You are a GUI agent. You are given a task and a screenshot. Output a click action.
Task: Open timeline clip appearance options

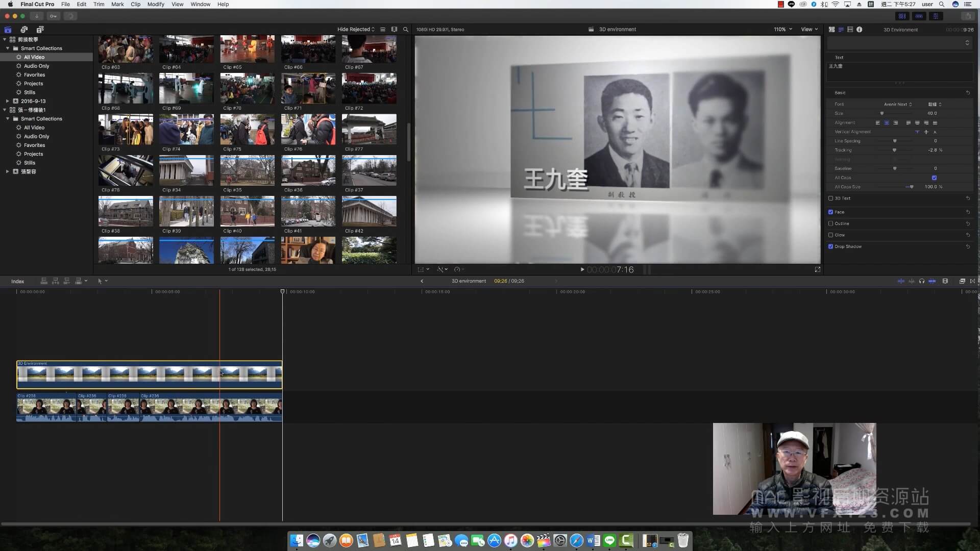[x=945, y=281]
